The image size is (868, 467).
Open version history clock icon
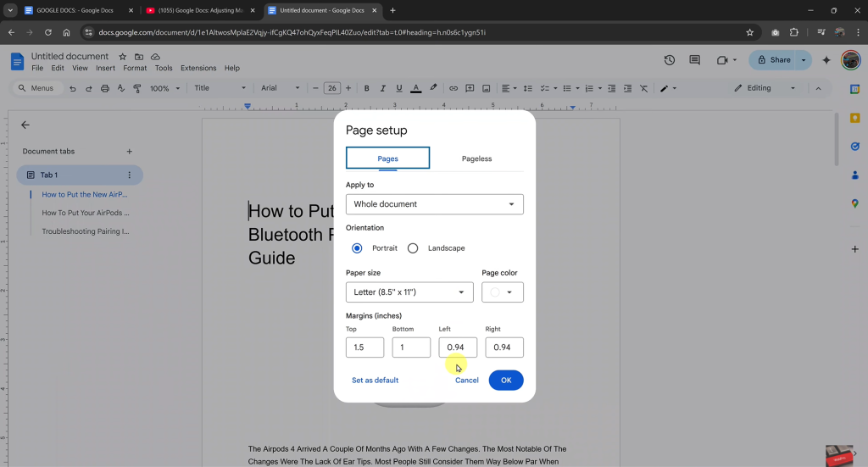[x=670, y=60]
